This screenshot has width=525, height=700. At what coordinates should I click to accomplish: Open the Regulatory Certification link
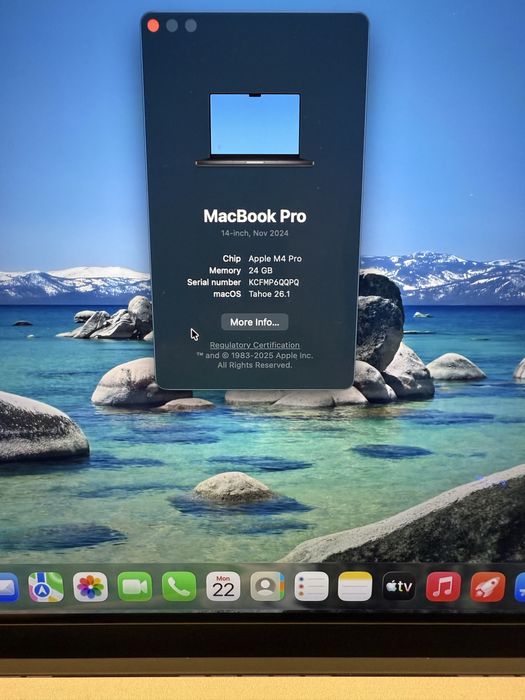(254, 345)
